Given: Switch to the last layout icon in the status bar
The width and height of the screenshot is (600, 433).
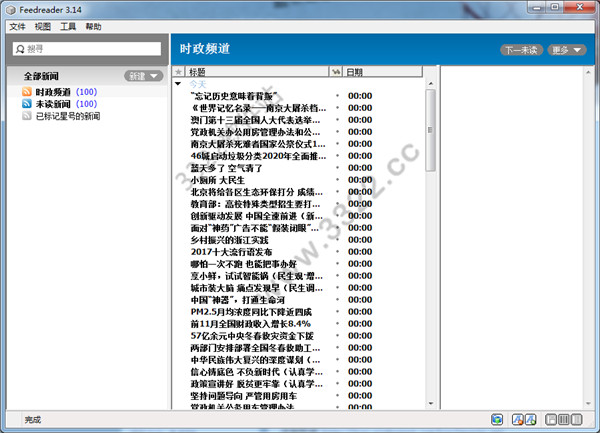Looking at the screenshot, I should [x=576, y=420].
